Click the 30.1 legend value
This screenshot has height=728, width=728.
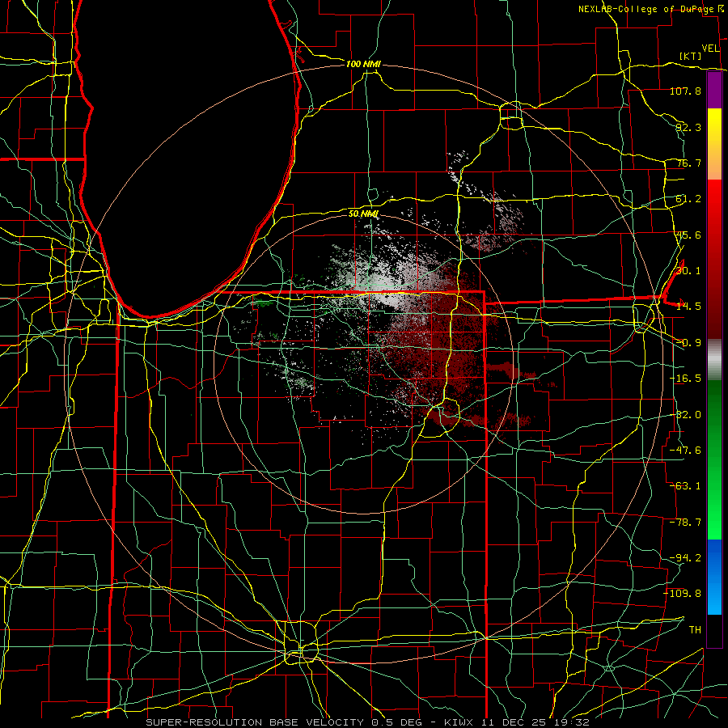(x=688, y=271)
